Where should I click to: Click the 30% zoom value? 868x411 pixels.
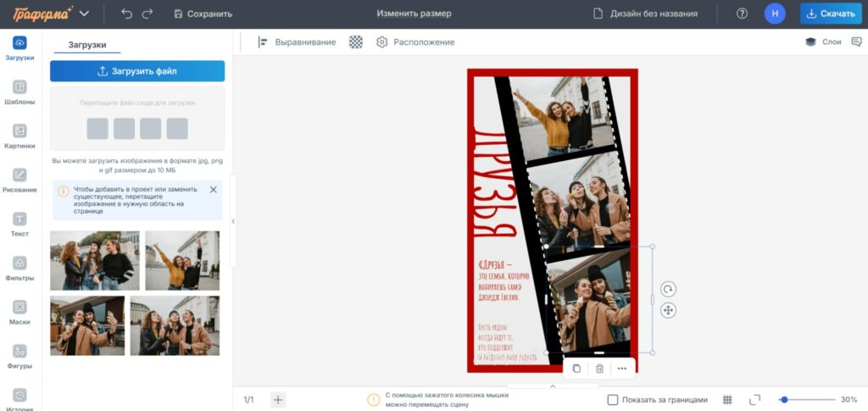click(849, 399)
